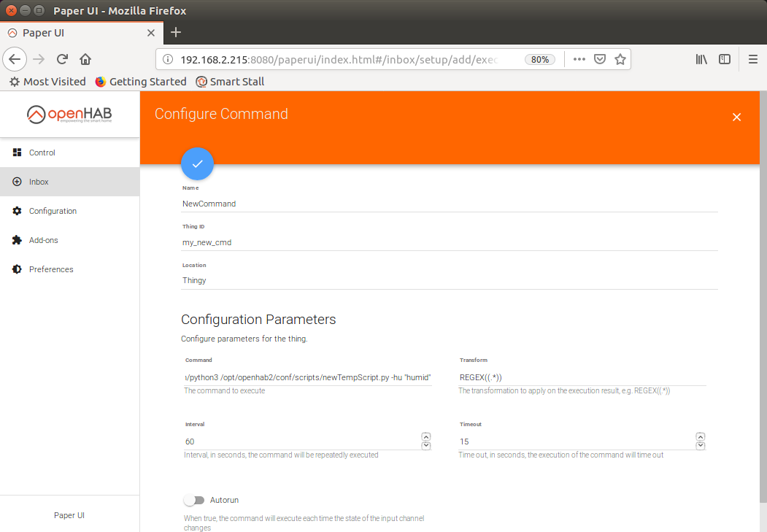The image size is (767, 532).
Task: Click the Configuration gear icon
Action: point(17,211)
